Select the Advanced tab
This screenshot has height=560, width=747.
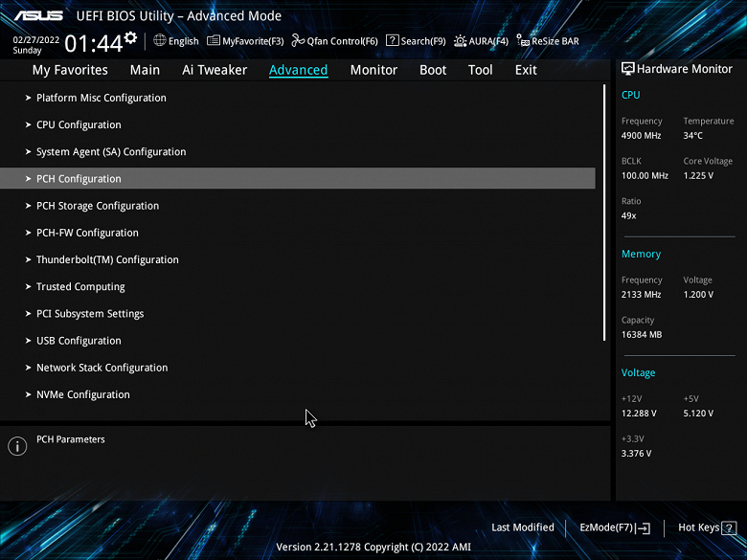coord(298,70)
